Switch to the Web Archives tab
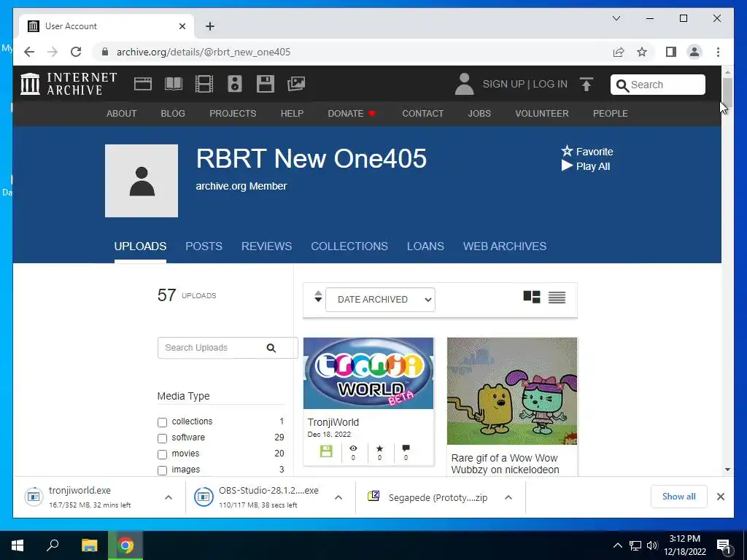The width and height of the screenshot is (747, 560). 505,246
